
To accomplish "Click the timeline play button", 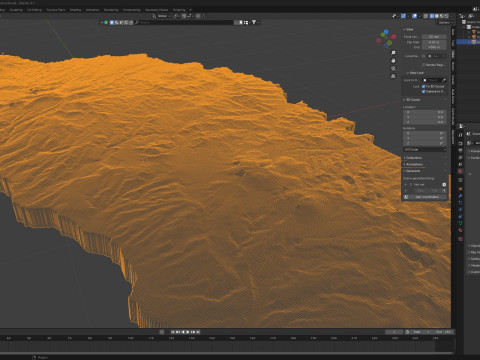I will [188, 332].
